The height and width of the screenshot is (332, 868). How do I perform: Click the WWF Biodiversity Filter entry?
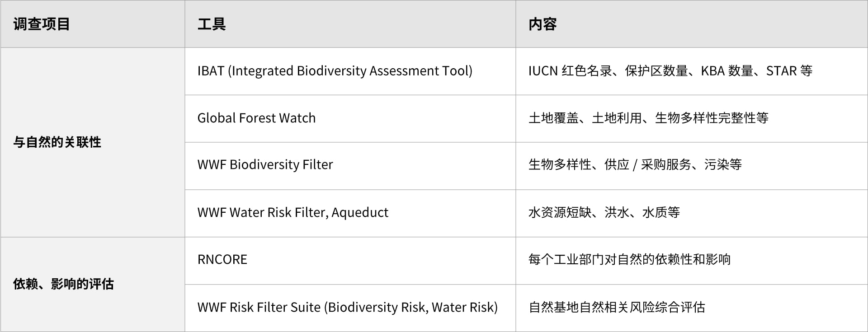tap(265, 165)
